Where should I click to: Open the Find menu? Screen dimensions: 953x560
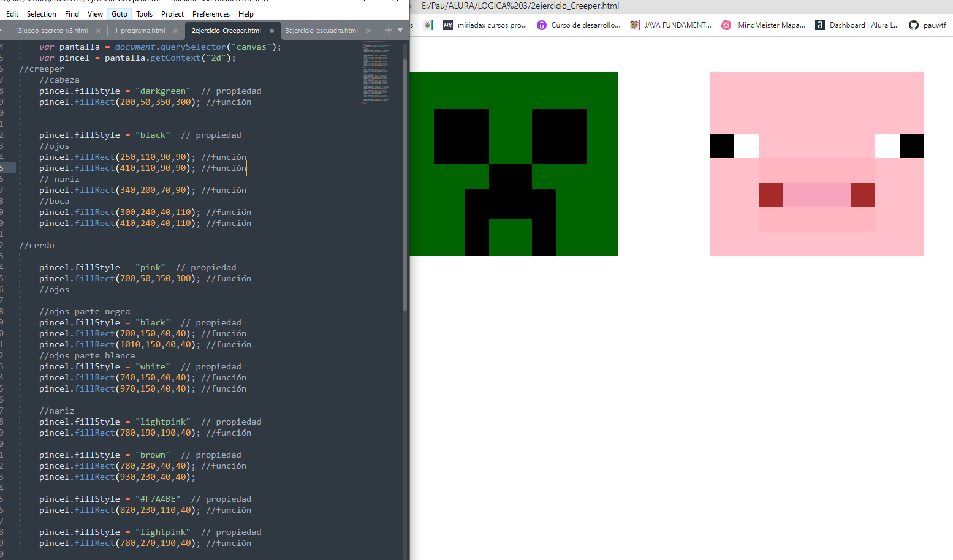coord(72,13)
